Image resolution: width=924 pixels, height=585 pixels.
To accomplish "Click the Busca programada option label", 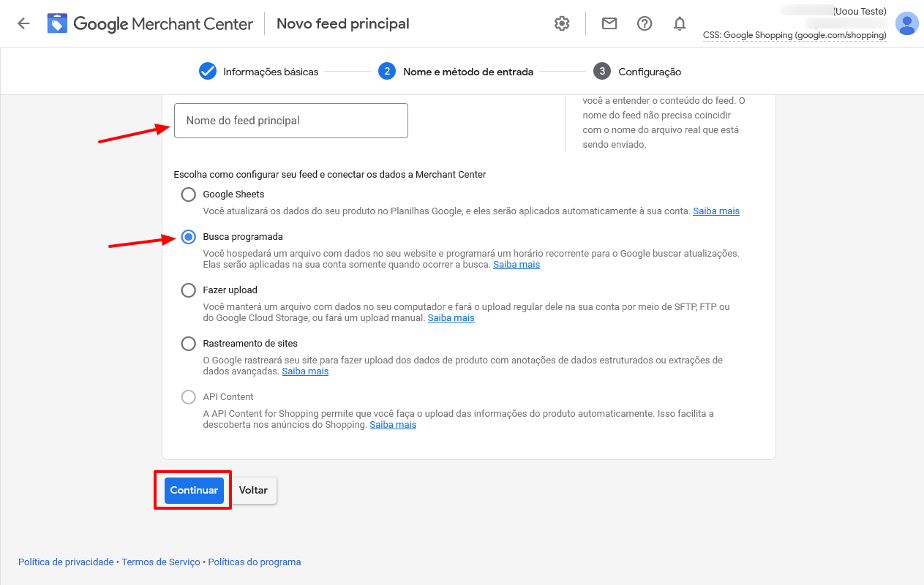I will pyautogui.click(x=243, y=237).
